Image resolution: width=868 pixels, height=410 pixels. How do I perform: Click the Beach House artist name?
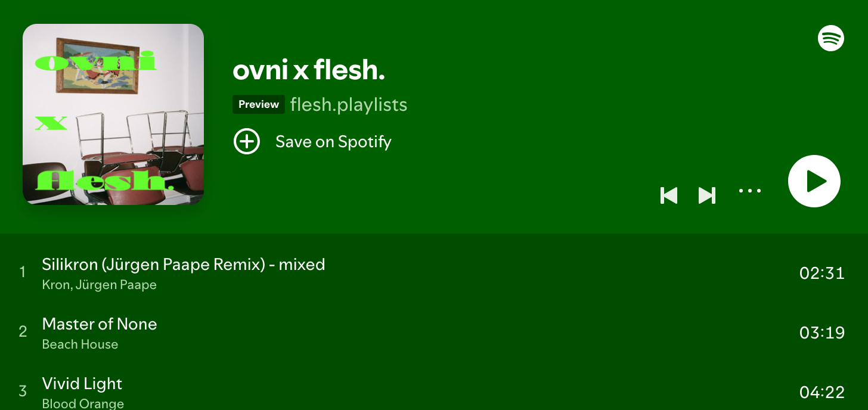(x=80, y=344)
